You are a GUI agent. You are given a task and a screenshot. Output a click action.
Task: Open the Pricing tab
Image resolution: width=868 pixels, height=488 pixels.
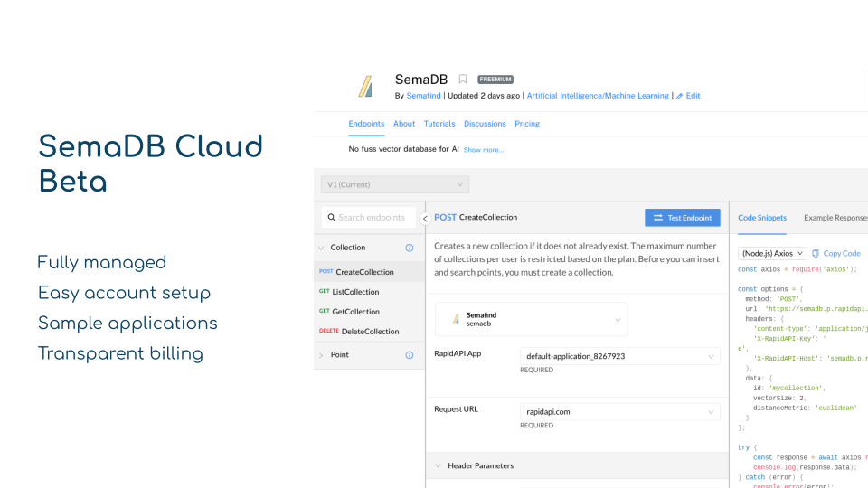point(527,124)
